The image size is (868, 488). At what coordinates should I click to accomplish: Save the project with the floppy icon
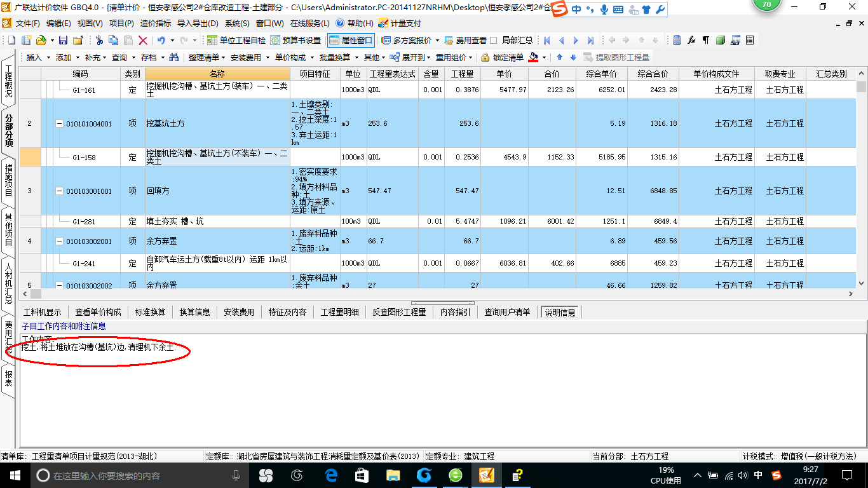[63, 40]
